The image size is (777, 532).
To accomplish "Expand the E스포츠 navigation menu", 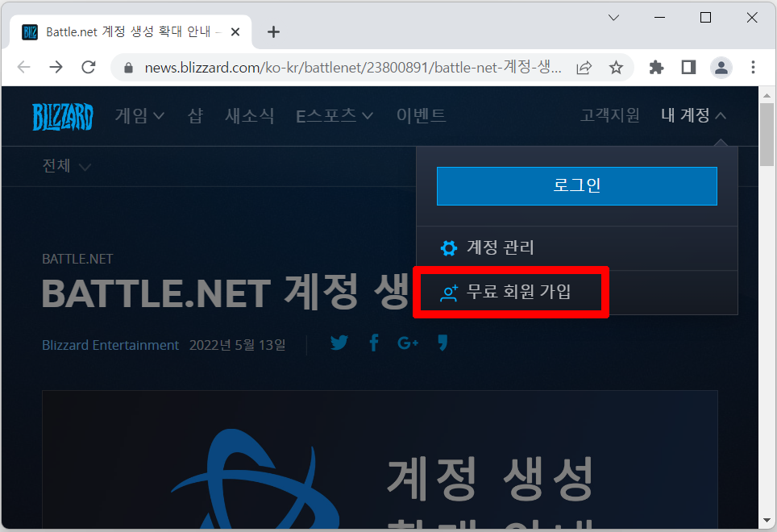I will pyautogui.click(x=334, y=115).
